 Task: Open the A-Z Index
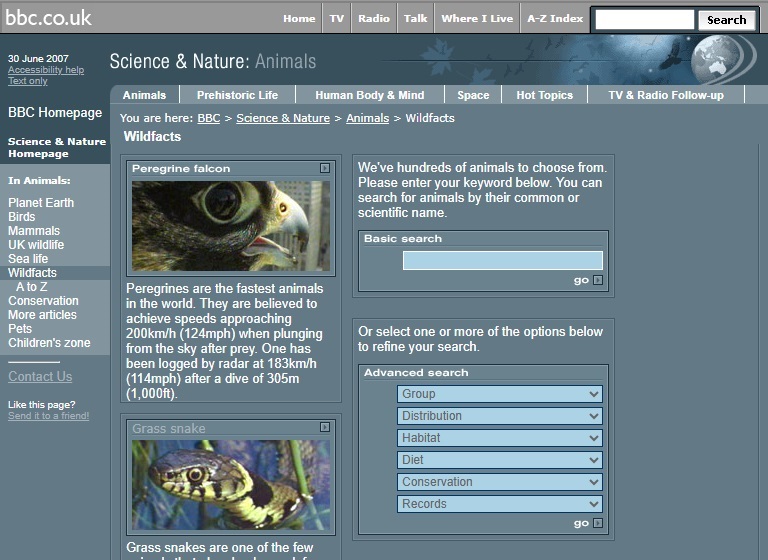pyautogui.click(x=555, y=19)
